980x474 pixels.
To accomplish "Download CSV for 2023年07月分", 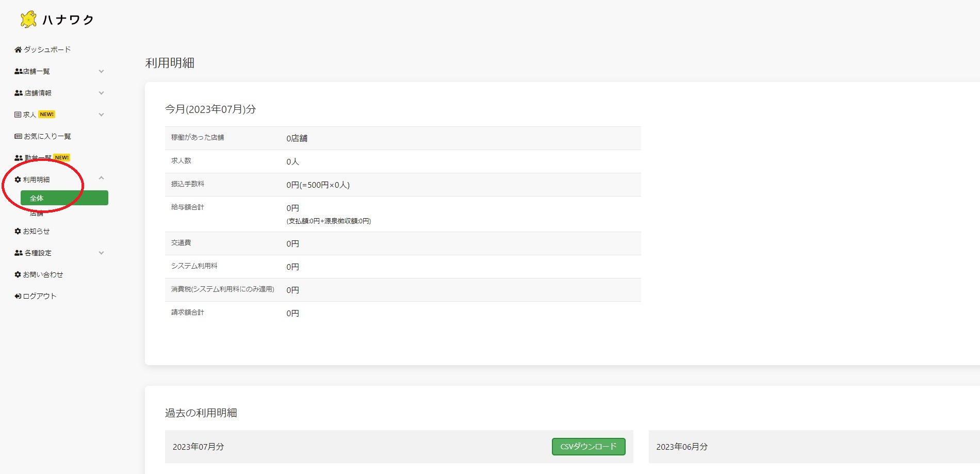I will point(588,447).
